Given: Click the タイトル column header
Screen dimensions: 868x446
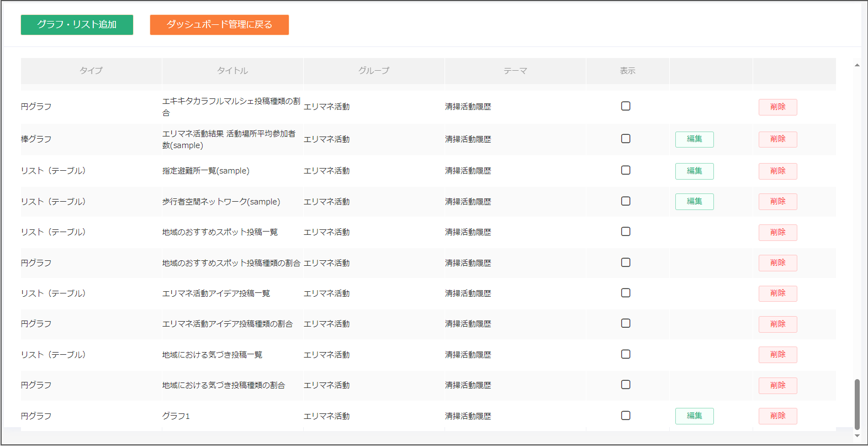Looking at the screenshot, I should [x=232, y=71].
